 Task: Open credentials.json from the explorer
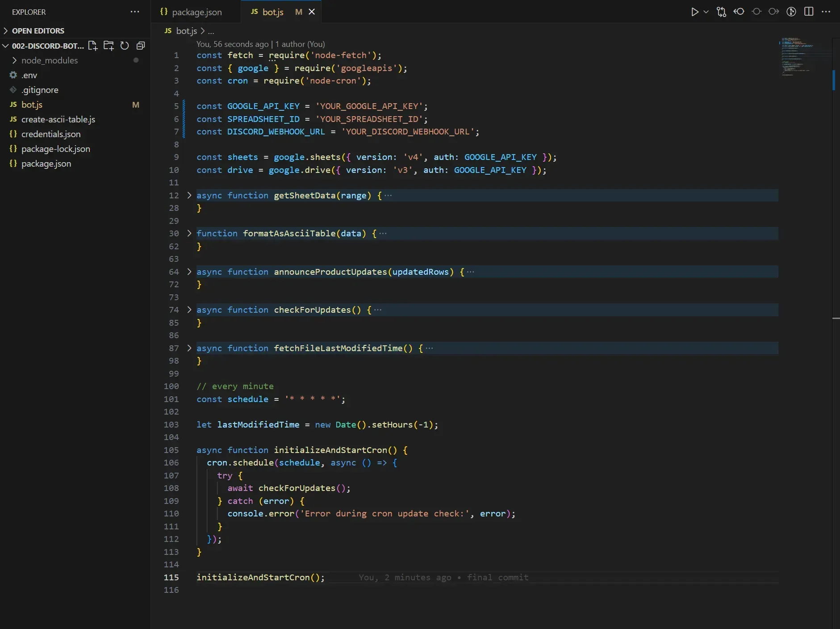51,134
